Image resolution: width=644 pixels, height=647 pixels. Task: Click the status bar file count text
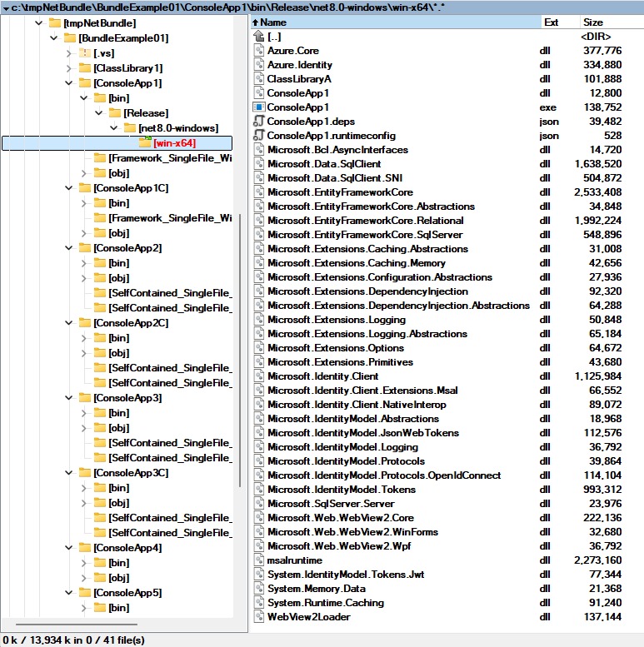coord(74,640)
